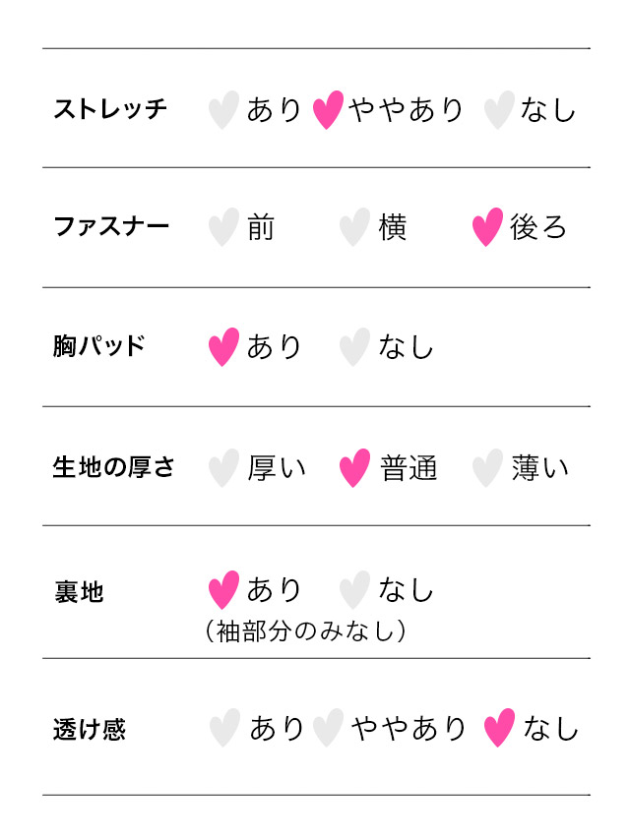
Task: Click the pink heart beside 胸パッド あり
Action: [x=223, y=347]
